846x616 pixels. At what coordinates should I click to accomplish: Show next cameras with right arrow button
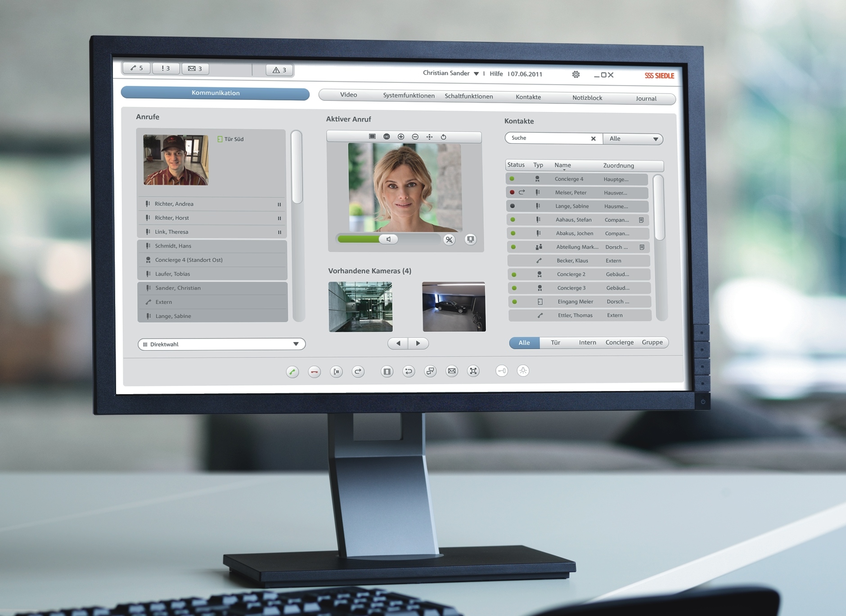[418, 343]
